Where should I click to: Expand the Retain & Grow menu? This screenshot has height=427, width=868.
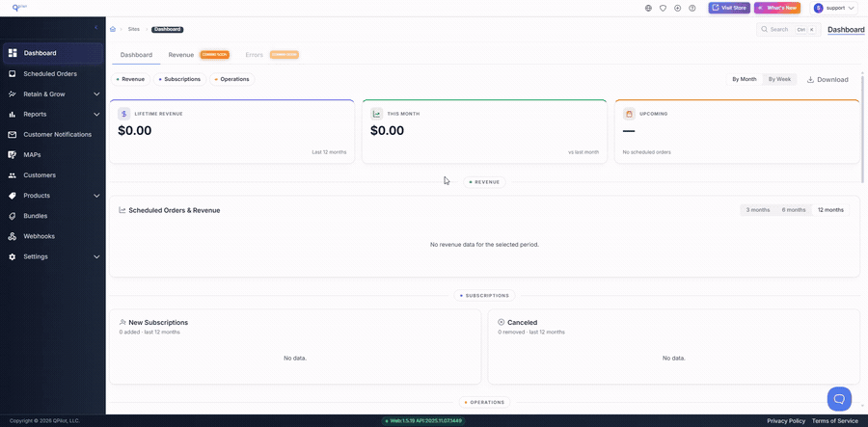[53, 94]
